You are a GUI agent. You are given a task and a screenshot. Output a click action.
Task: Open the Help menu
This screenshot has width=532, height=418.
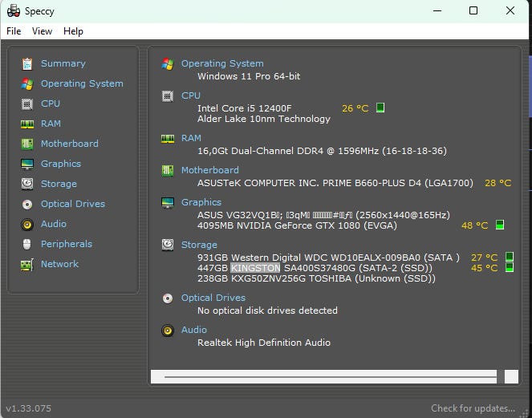73,31
